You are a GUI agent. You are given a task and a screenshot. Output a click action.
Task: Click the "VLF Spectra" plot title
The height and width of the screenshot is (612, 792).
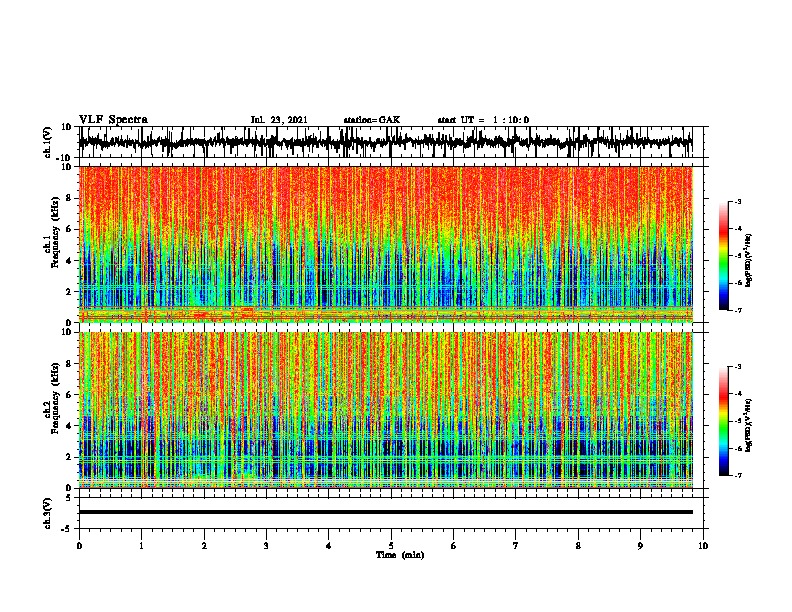[113, 120]
